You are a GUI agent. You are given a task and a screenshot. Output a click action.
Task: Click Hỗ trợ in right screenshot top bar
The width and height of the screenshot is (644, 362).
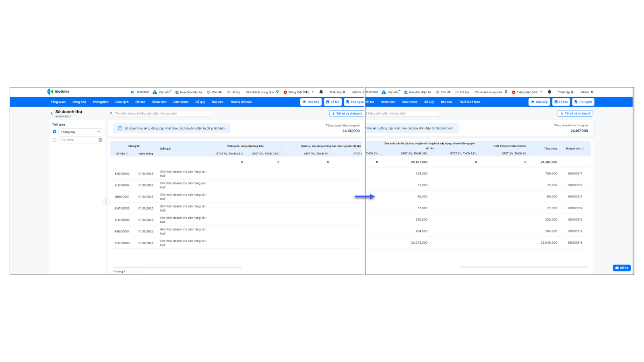(462, 92)
